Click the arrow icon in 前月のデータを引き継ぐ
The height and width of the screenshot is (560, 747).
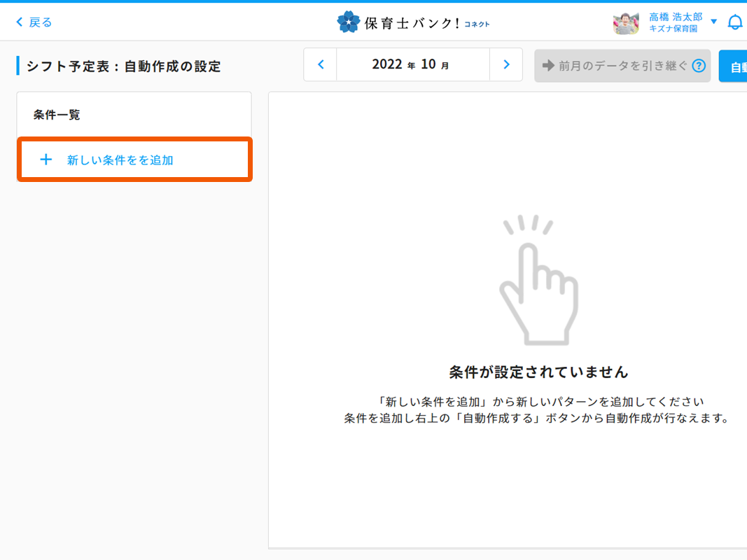point(547,66)
